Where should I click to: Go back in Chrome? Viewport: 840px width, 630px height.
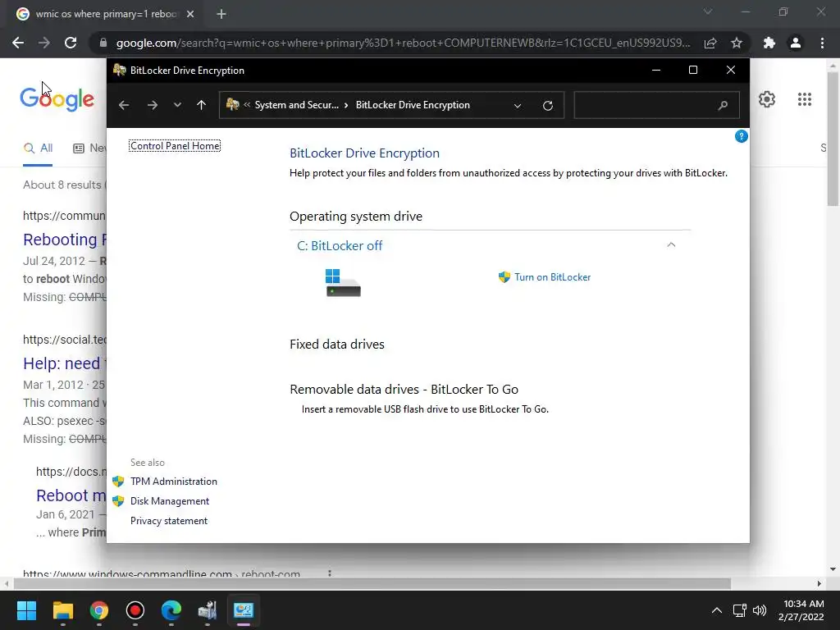[18, 43]
